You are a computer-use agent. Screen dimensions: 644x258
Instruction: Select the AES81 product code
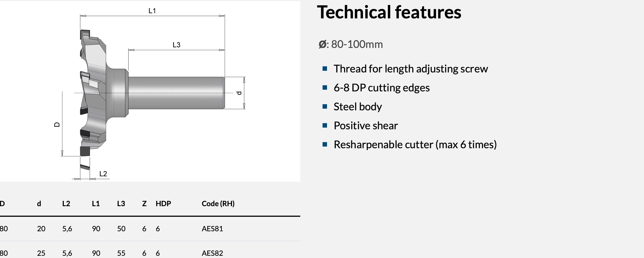pos(212,229)
